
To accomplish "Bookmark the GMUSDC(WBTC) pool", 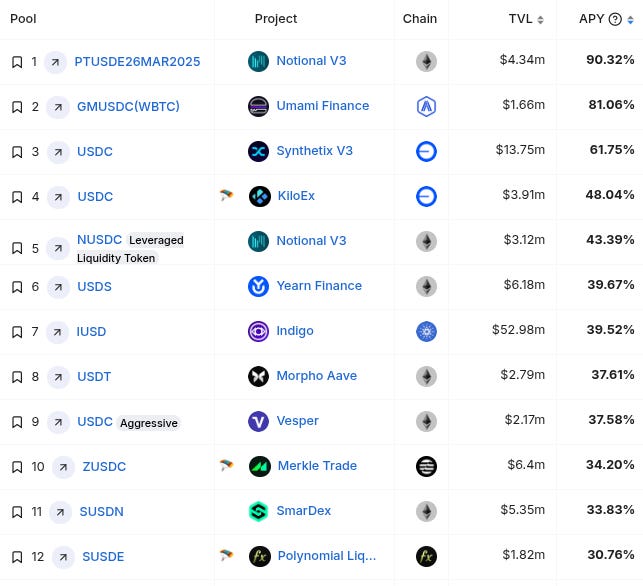I will 17,107.
